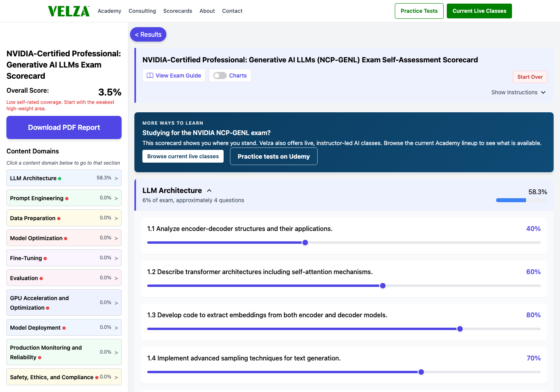Viewport: 560px width, 392px height.
Task: Click slider handle for 1.1 encoder-decoder structures
Action: (x=305, y=243)
